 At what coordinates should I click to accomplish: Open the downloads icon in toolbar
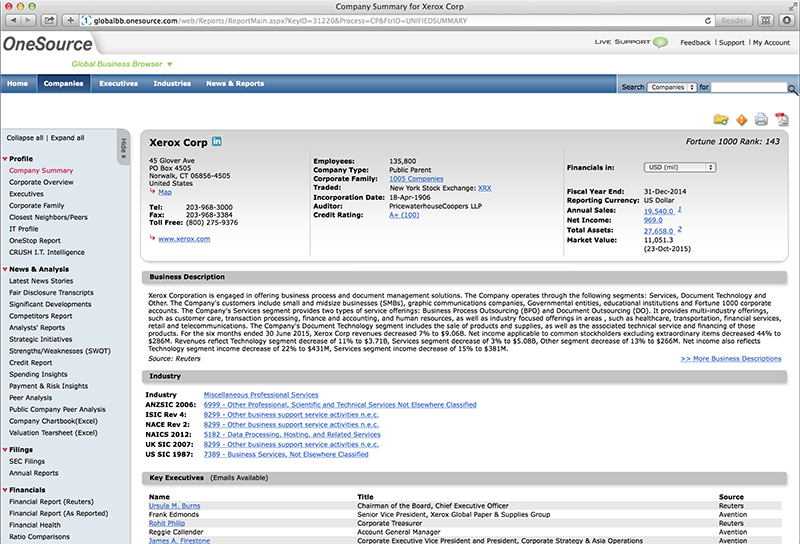[x=787, y=20]
